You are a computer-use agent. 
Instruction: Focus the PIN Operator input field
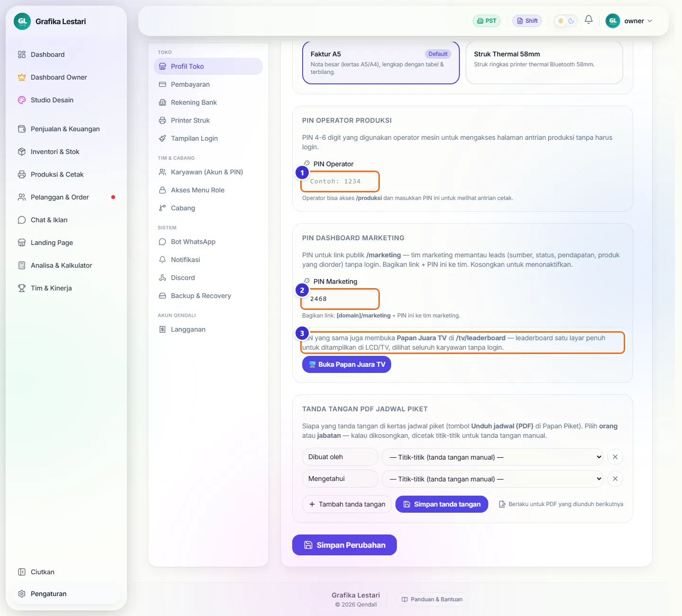340,181
